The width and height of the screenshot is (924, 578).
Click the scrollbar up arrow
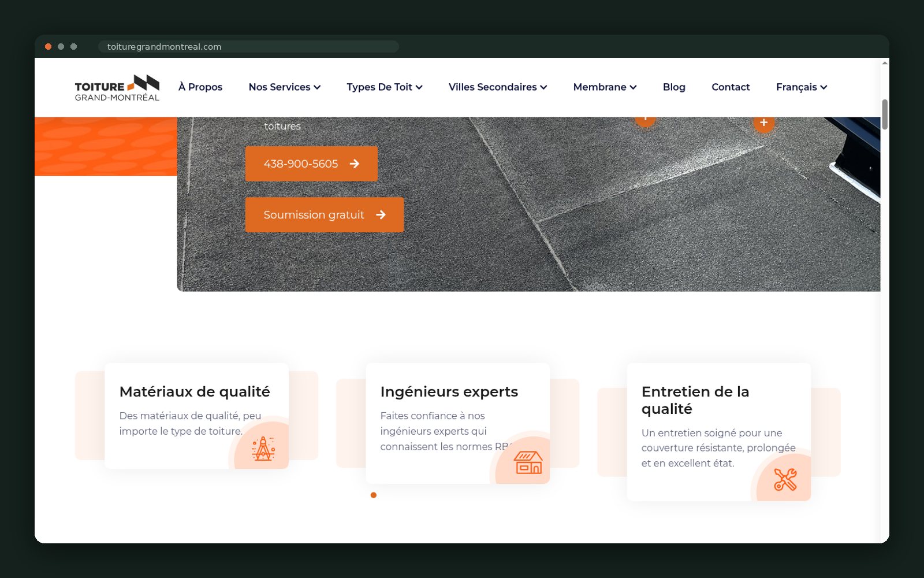885,62
